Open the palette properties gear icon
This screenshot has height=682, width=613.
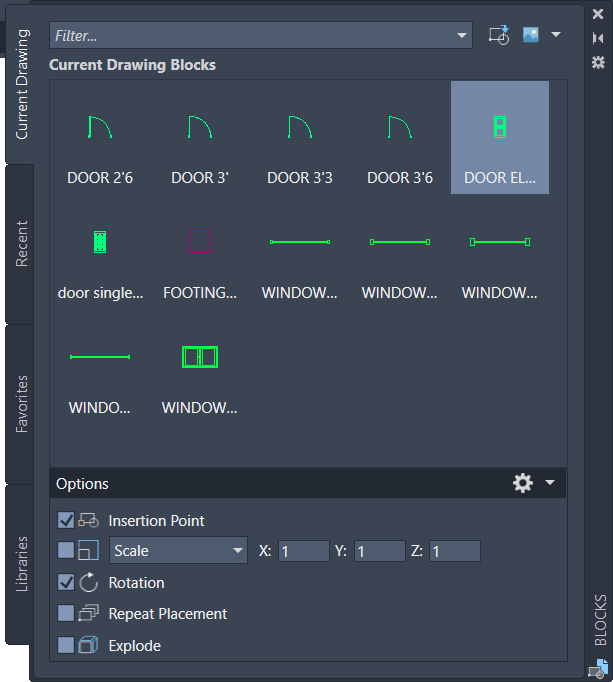pyautogui.click(x=598, y=62)
